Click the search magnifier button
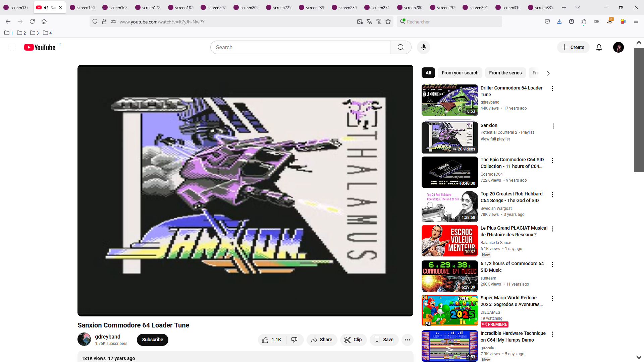Image resolution: width=644 pixels, height=362 pixels. click(400, 47)
